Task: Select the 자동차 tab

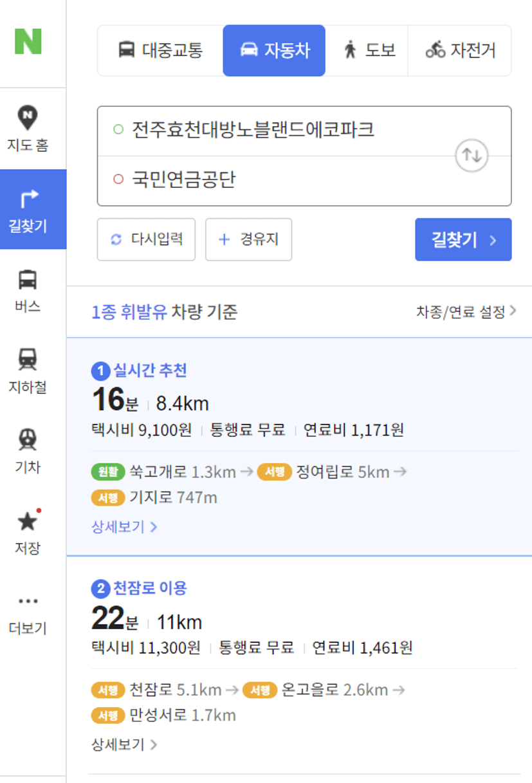Action: click(274, 50)
